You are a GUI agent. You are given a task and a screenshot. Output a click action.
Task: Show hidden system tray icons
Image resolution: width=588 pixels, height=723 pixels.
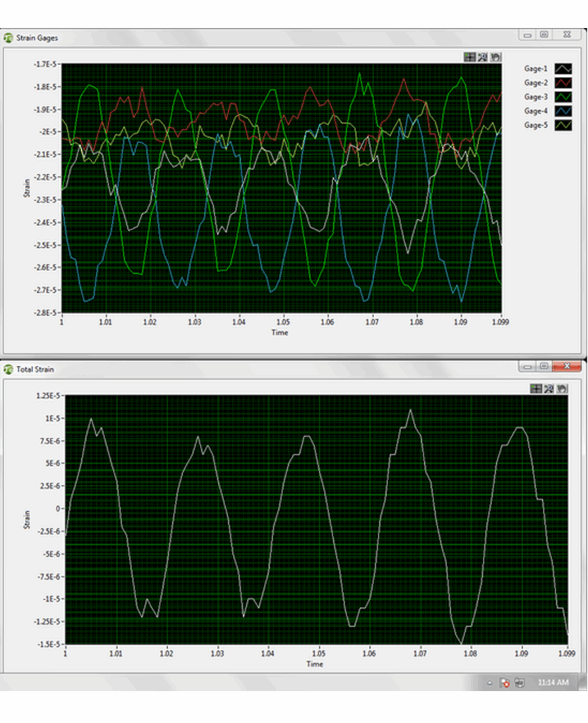pos(490,683)
